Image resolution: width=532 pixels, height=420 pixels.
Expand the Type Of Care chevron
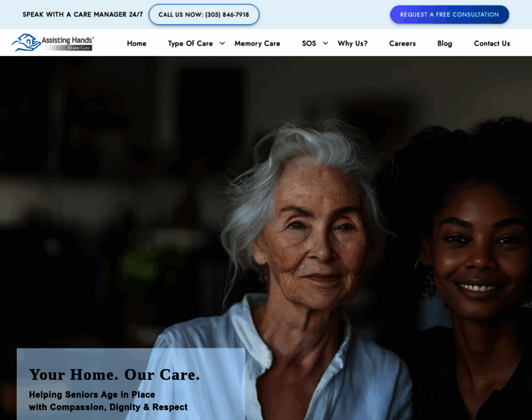tap(222, 43)
